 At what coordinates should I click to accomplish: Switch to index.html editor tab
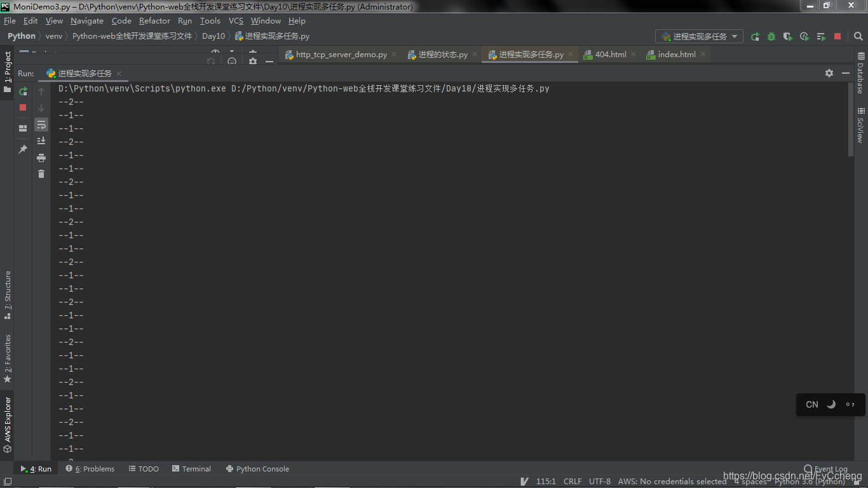coord(677,55)
